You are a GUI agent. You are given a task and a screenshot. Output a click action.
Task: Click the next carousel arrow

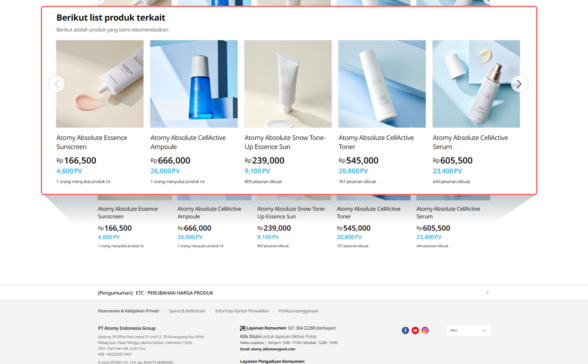519,84
